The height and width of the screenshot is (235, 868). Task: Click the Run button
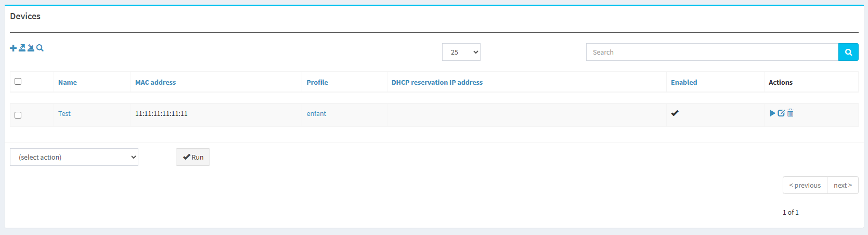[x=193, y=157]
